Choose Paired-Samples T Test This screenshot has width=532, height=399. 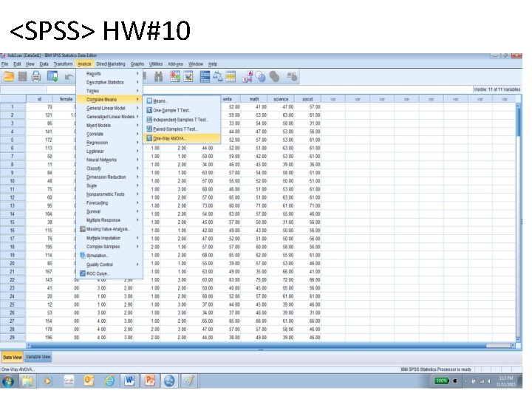point(183,129)
